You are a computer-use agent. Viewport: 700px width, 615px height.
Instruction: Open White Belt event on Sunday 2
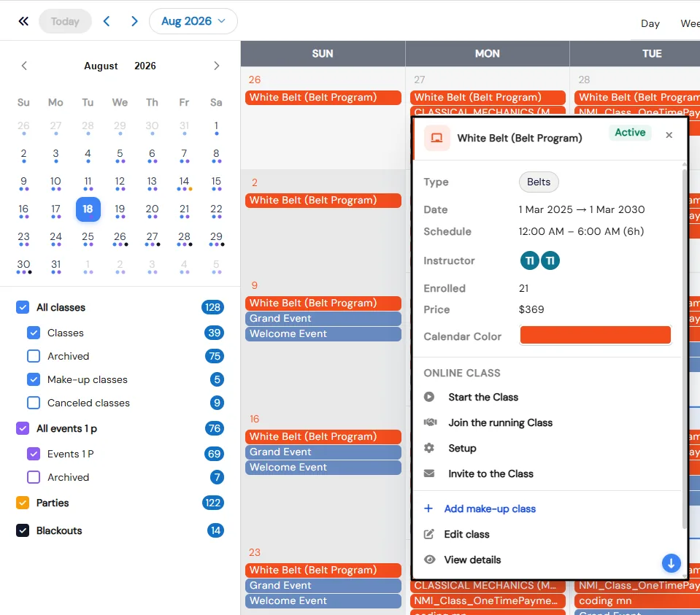(323, 200)
